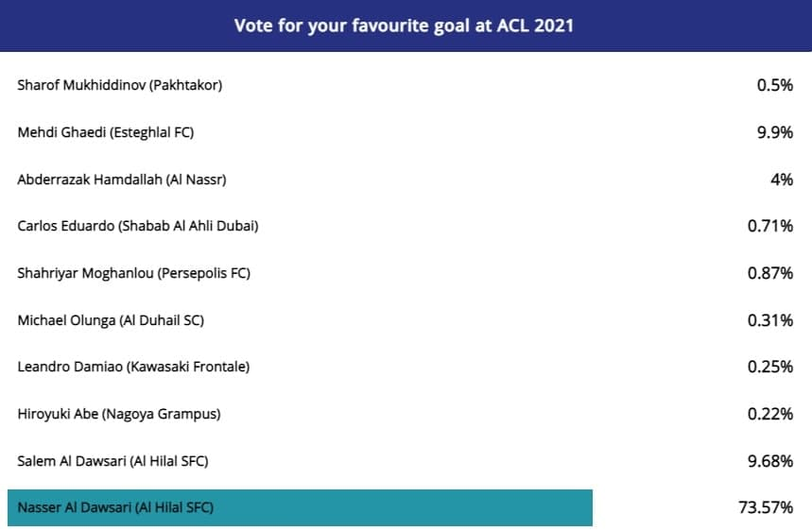Image resolution: width=812 pixels, height=531 pixels.
Task: Click the 4% result for Hamdallah
Action: (782, 180)
